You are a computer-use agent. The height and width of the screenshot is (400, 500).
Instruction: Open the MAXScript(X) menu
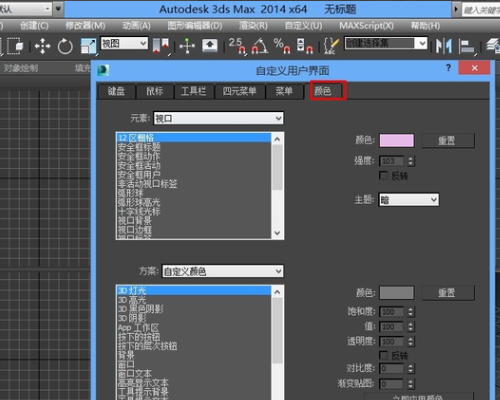click(366, 25)
